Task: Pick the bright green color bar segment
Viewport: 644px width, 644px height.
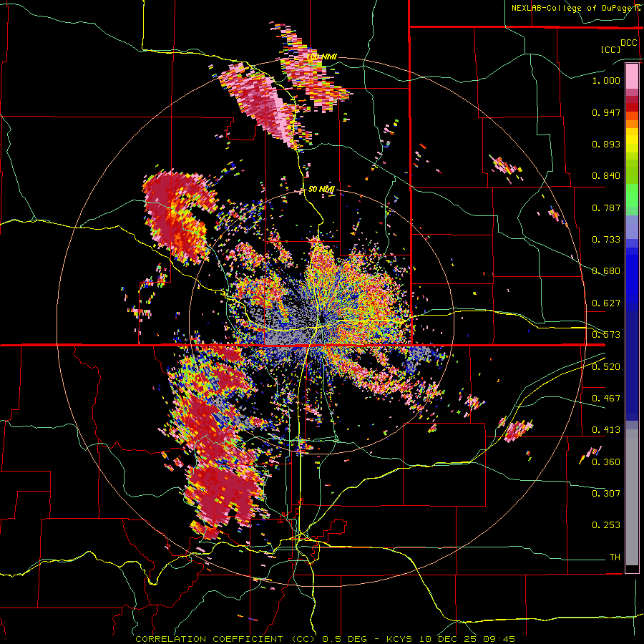Action: pyautogui.click(x=632, y=195)
